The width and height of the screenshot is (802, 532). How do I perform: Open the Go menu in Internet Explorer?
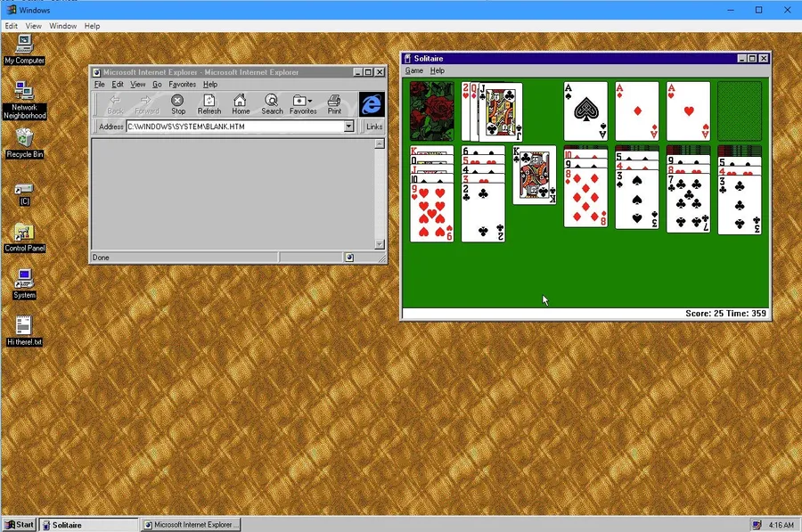click(157, 85)
